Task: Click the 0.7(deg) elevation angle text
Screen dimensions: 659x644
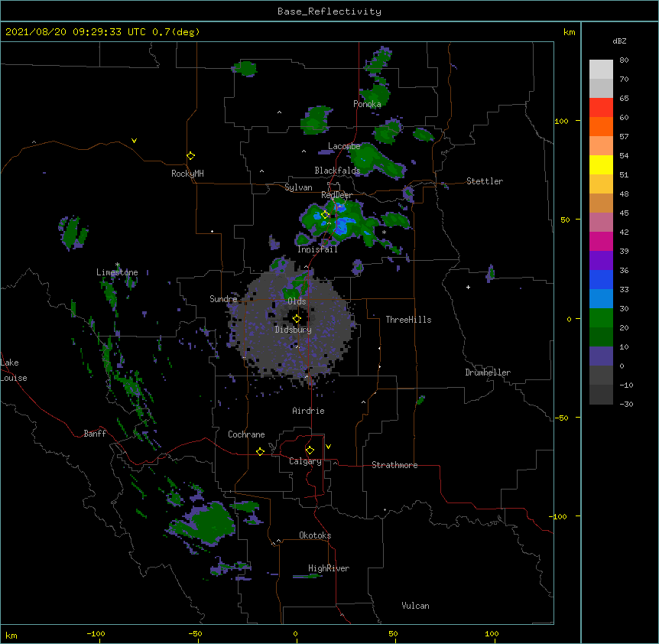Action: pos(176,32)
